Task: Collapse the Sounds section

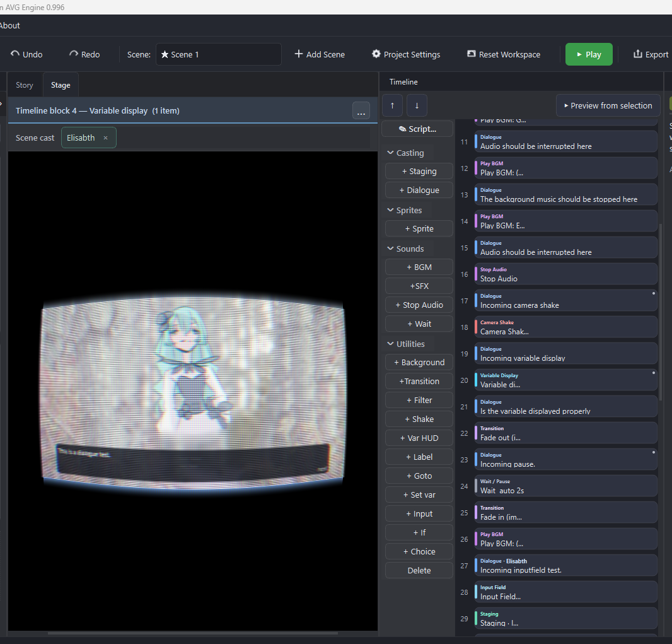Action: click(405, 249)
